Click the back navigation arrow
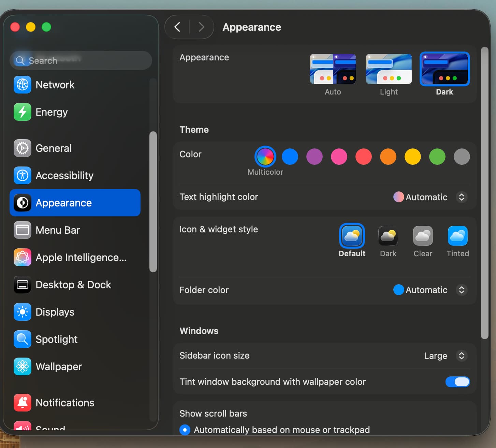496x448 pixels. (177, 27)
